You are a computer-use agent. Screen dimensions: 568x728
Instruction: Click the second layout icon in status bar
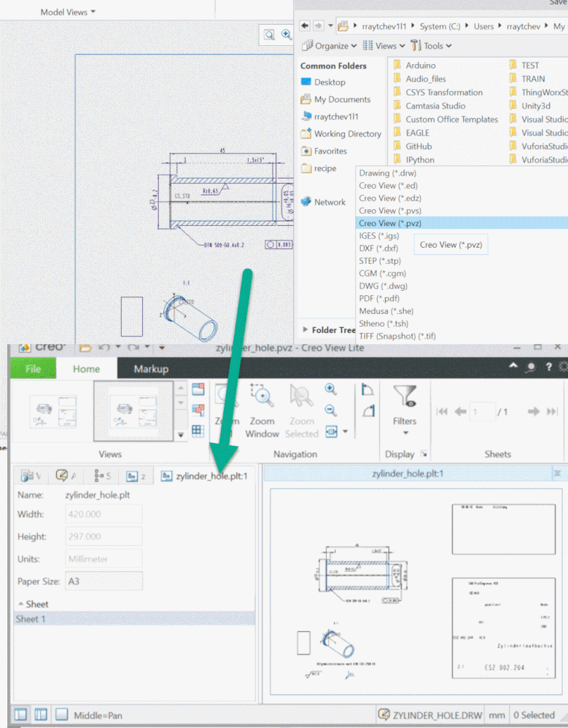pyautogui.click(x=40, y=714)
